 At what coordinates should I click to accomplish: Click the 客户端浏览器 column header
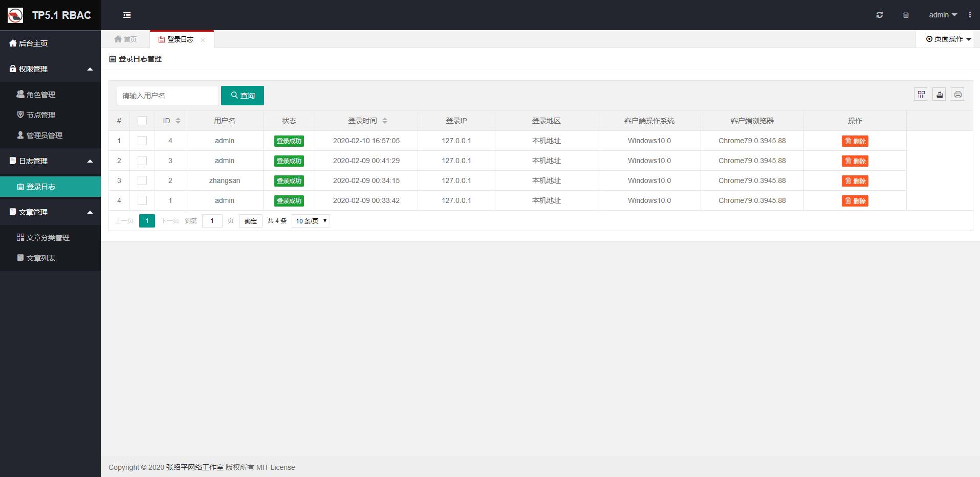[752, 121]
